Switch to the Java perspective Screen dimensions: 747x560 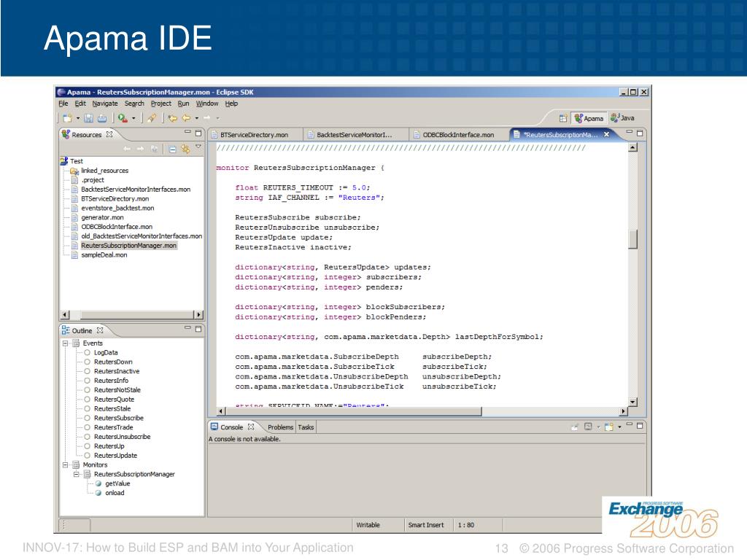coord(623,117)
